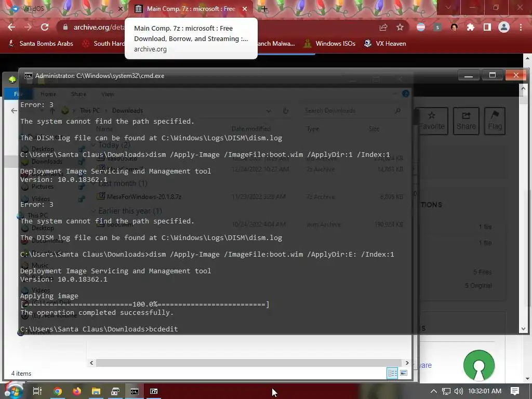Switch Explorer to Details view
Screen dimensions: 532x399
click(393, 373)
